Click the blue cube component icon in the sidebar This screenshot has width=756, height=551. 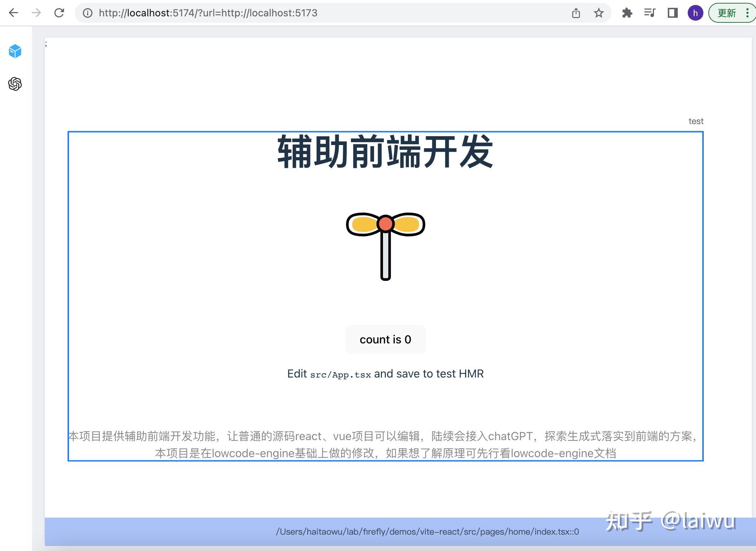point(15,51)
